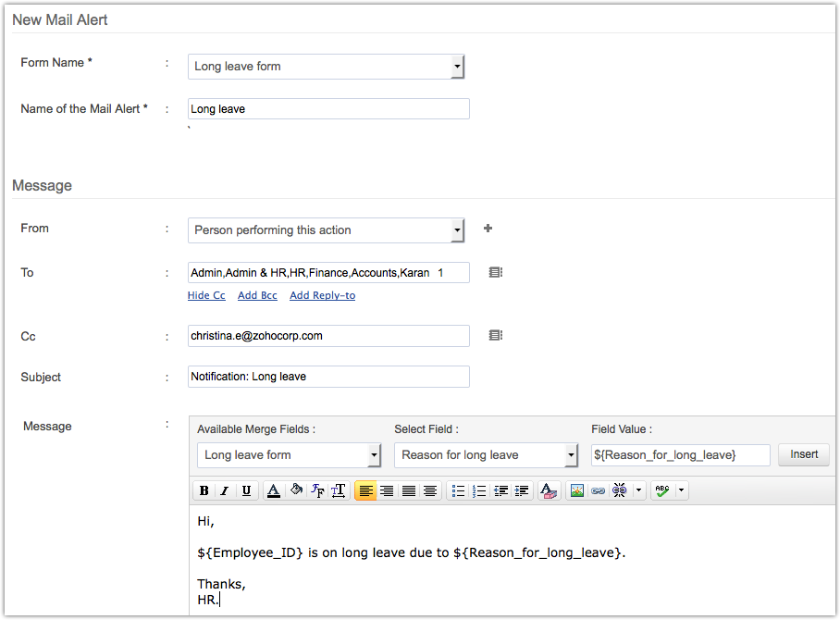
Task: Toggle underline formatting in the toolbar
Action: 246,491
